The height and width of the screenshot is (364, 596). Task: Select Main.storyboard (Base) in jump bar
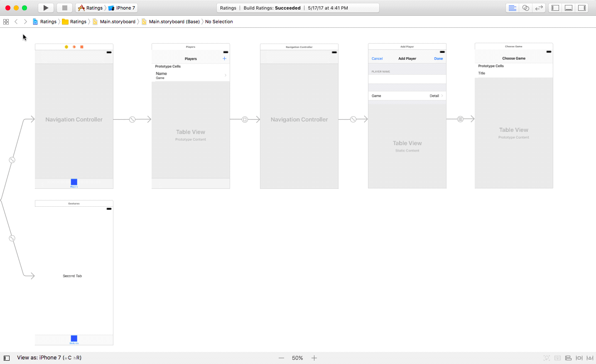[x=174, y=22]
